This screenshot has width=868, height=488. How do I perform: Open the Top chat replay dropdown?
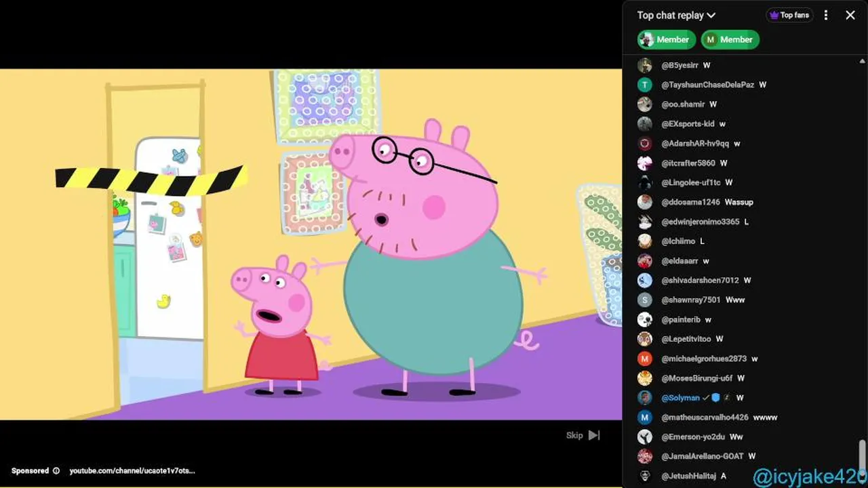676,15
